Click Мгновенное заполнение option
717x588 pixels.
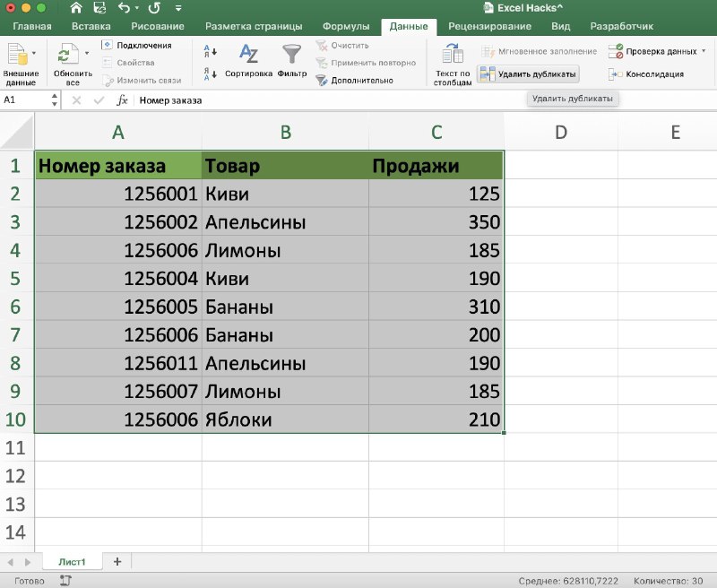(x=540, y=51)
